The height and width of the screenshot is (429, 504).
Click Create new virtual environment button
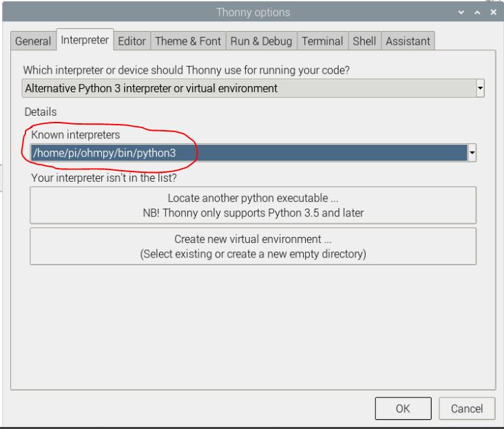253,247
